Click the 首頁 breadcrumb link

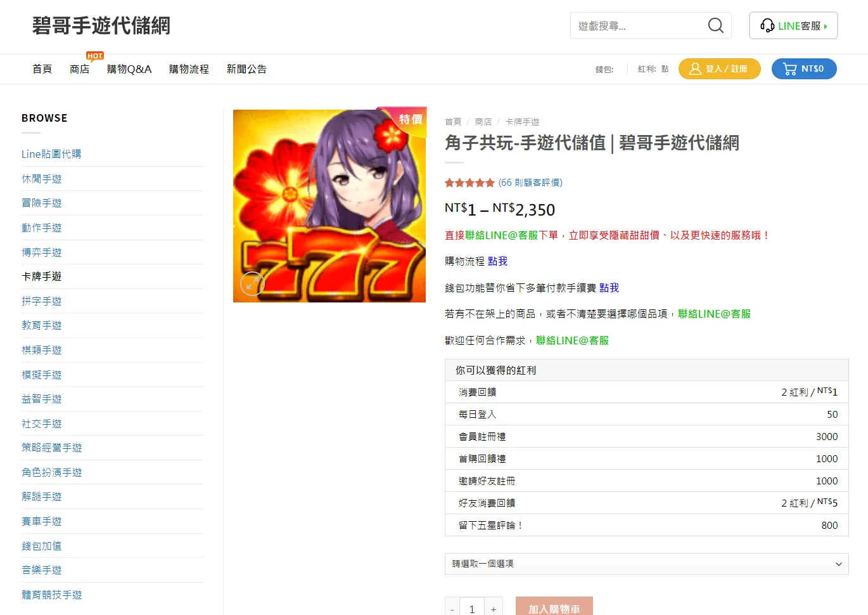coord(453,122)
